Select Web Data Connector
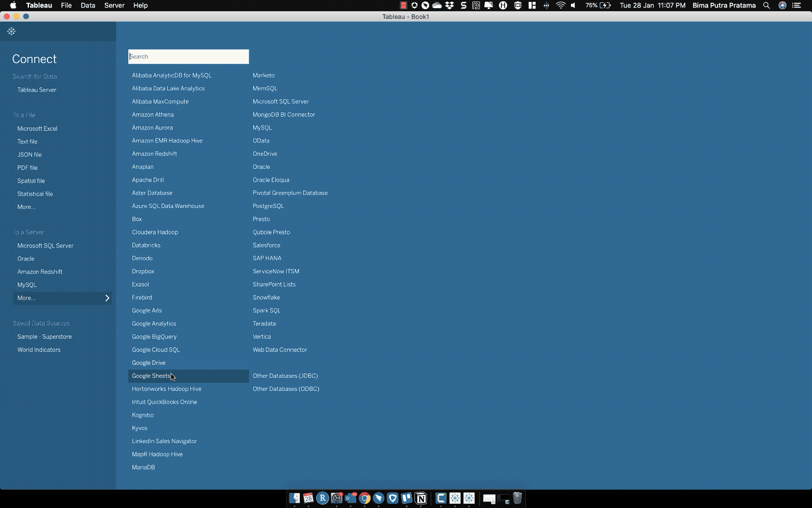Screen dimensions: 812x508 (x=280, y=350)
